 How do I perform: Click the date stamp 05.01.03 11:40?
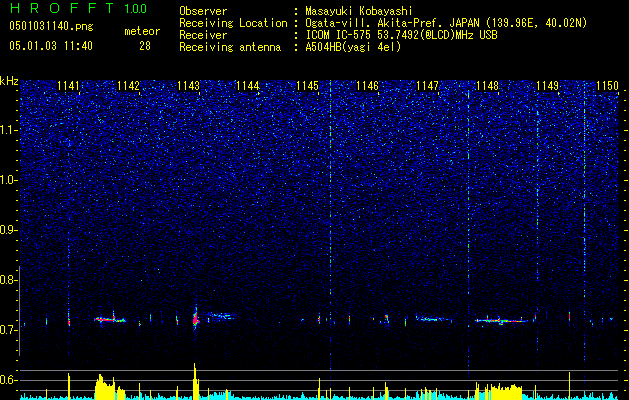[x=51, y=46]
